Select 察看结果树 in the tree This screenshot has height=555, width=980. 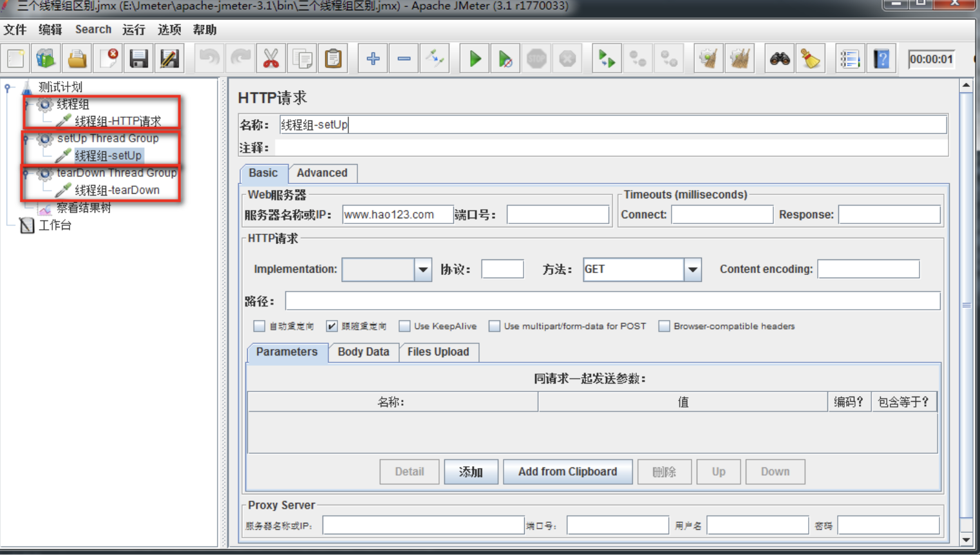(84, 208)
